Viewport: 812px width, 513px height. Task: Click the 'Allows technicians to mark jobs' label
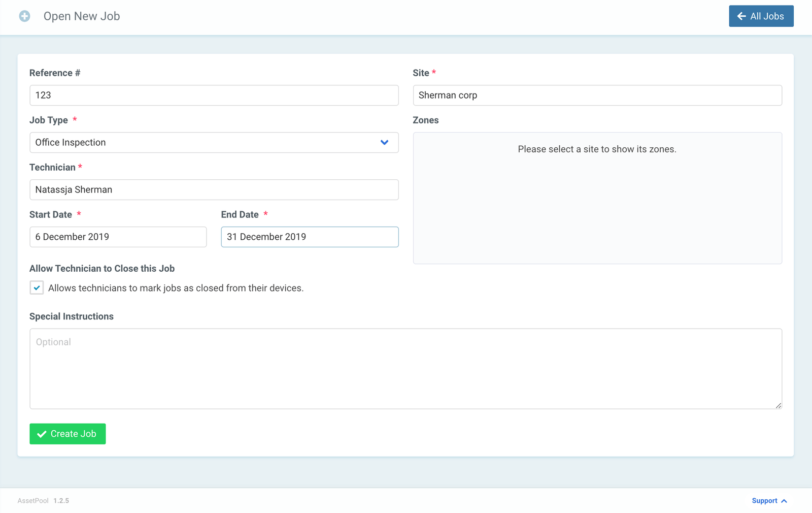[x=176, y=288]
